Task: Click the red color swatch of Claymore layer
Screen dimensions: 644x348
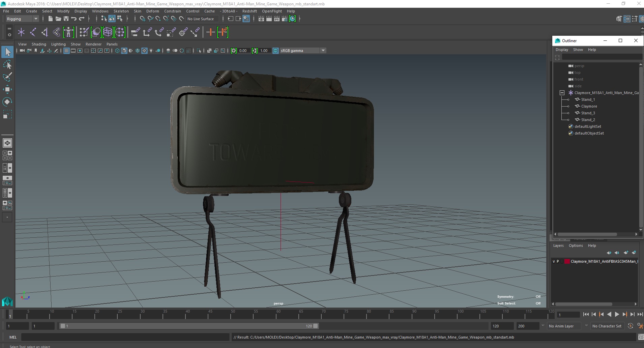Action: [567, 261]
